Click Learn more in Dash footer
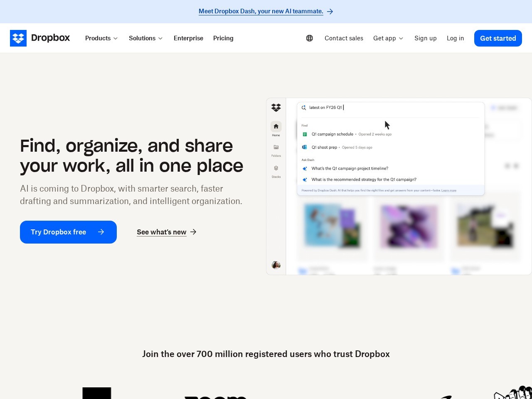This screenshot has width=532, height=399. coord(449,190)
